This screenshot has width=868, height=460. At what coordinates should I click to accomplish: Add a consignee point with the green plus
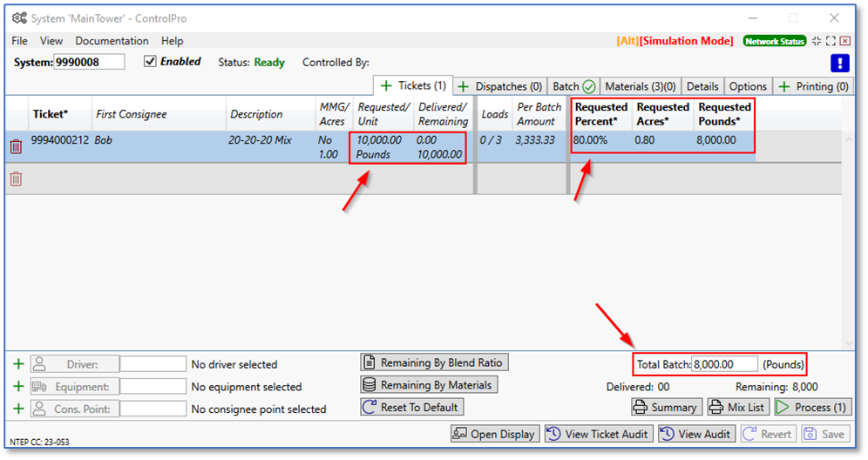pos(17,409)
